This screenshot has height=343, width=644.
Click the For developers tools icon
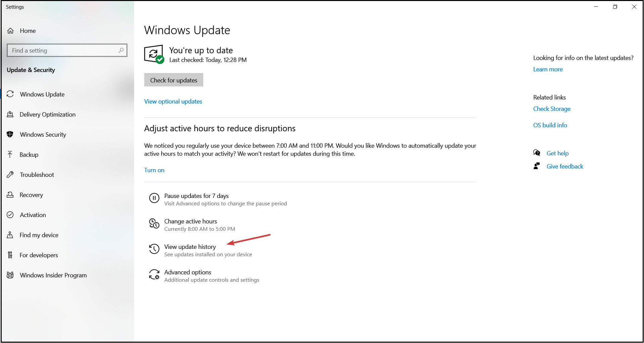(10, 255)
